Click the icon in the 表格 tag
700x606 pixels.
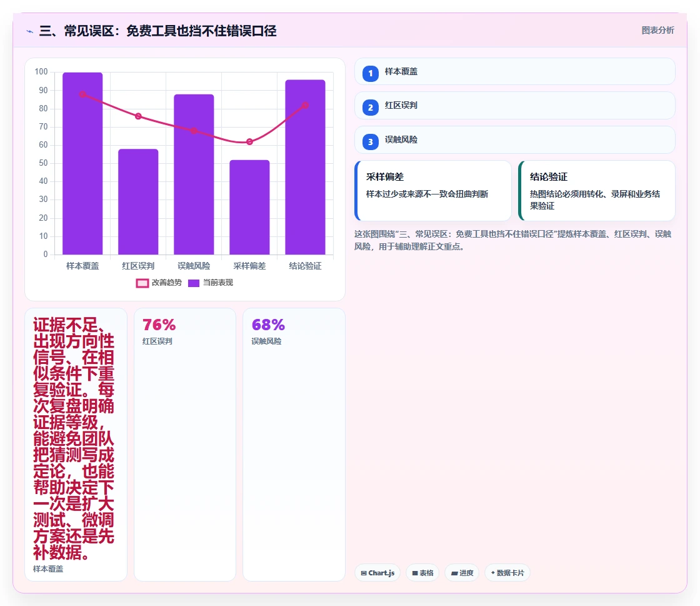(415, 573)
